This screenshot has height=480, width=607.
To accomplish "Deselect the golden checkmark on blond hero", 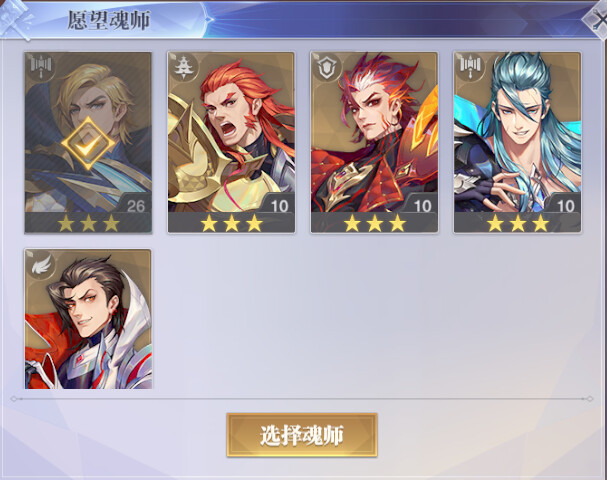I will [x=88, y=144].
